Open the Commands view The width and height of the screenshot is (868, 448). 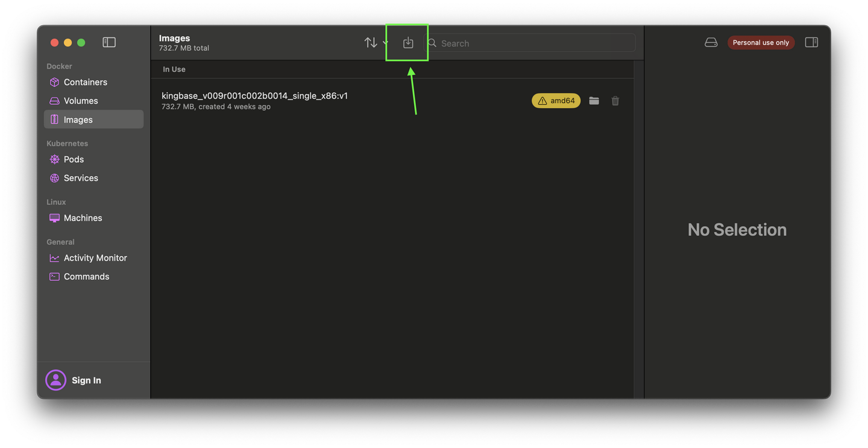click(86, 276)
